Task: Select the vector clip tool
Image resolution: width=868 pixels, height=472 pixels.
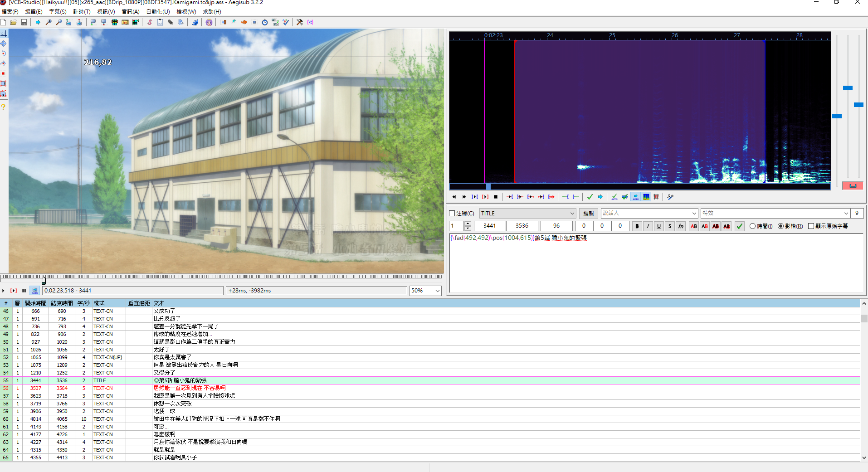Action: [4, 93]
